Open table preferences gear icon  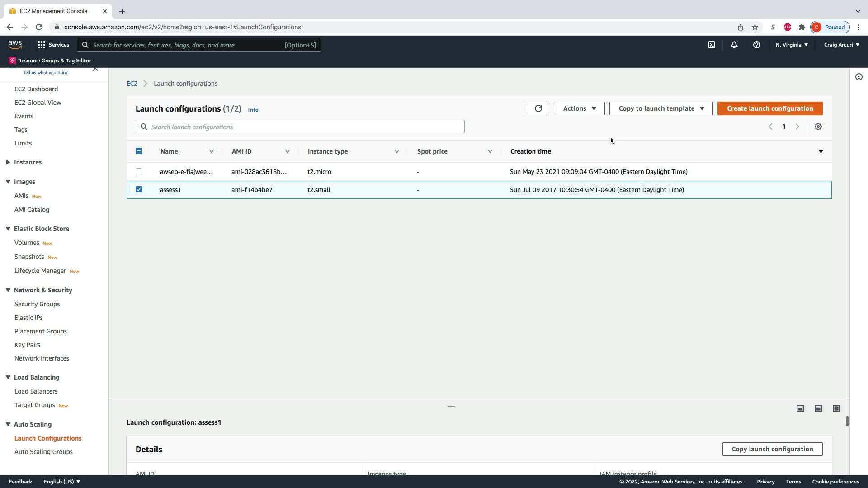(x=818, y=127)
